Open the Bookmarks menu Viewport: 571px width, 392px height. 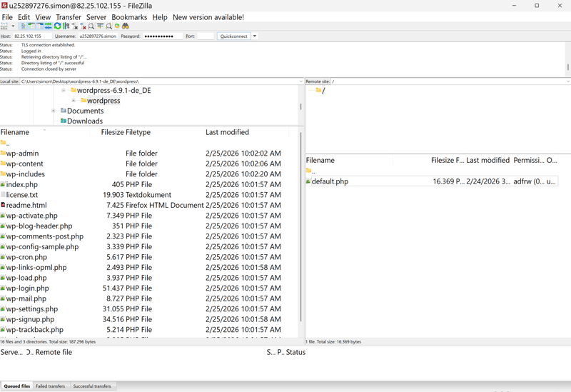129,17
